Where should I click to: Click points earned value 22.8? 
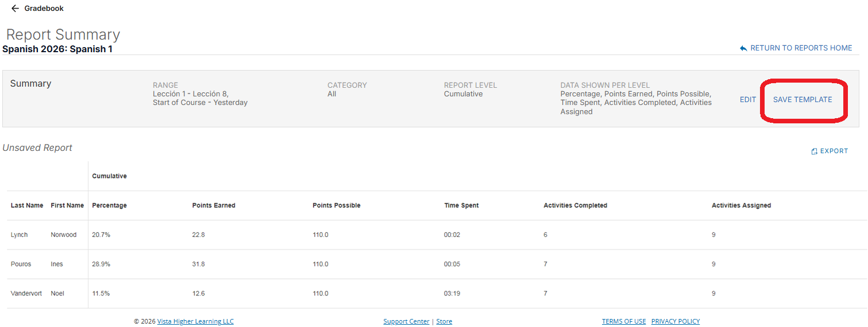[x=199, y=235]
